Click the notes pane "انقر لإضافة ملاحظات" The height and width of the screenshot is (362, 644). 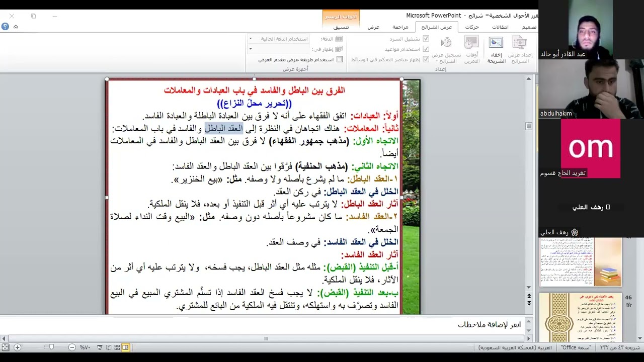(489, 324)
